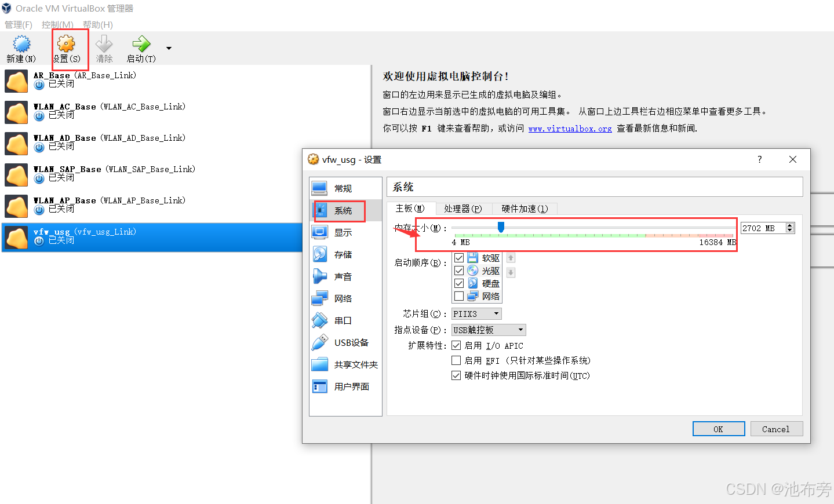Open the 控制(M) menu

pyautogui.click(x=57, y=24)
